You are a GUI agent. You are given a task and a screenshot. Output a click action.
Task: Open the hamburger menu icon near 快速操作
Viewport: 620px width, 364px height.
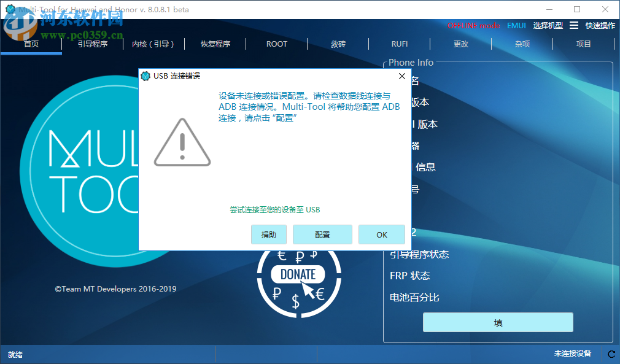click(575, 25)
